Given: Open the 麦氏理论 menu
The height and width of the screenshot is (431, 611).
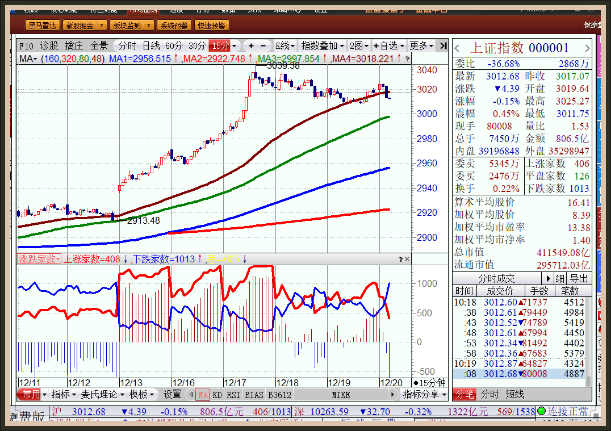Looking at the screenshot, I should coord(102,395).
